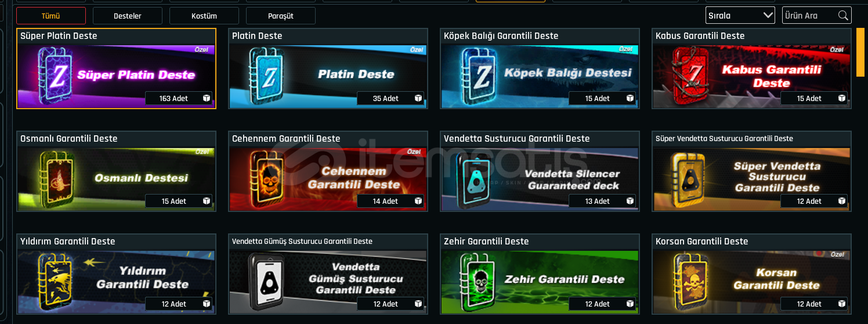The image size is (868, 324).
Task: Select the purple Z card icon of Süper Platin Deste
Action: (55, 74)
